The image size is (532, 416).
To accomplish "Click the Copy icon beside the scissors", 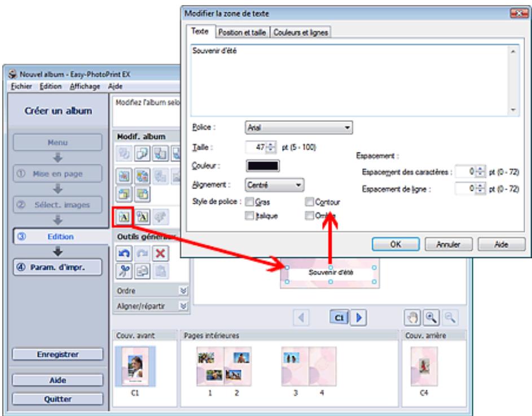I will point(142,271).
